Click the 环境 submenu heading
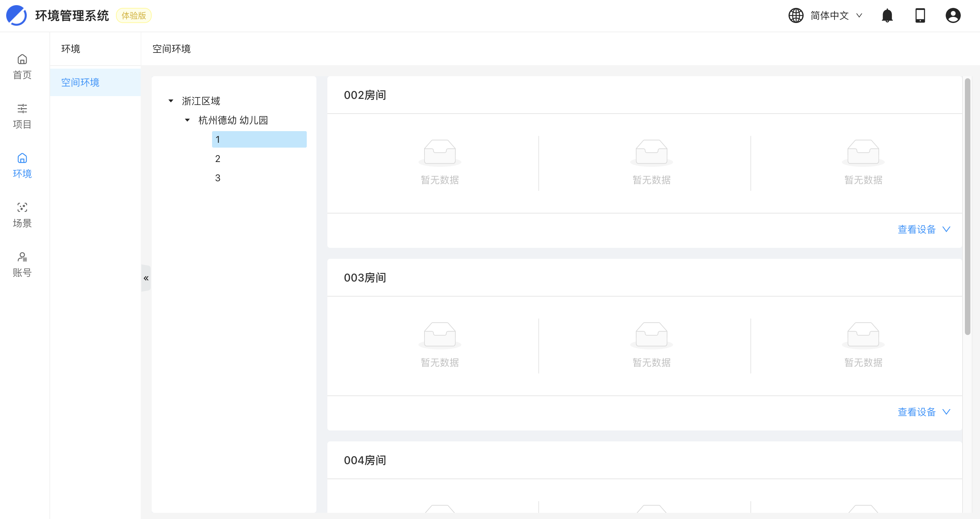Viewport: 980px width, 519px height. point(70,49)
